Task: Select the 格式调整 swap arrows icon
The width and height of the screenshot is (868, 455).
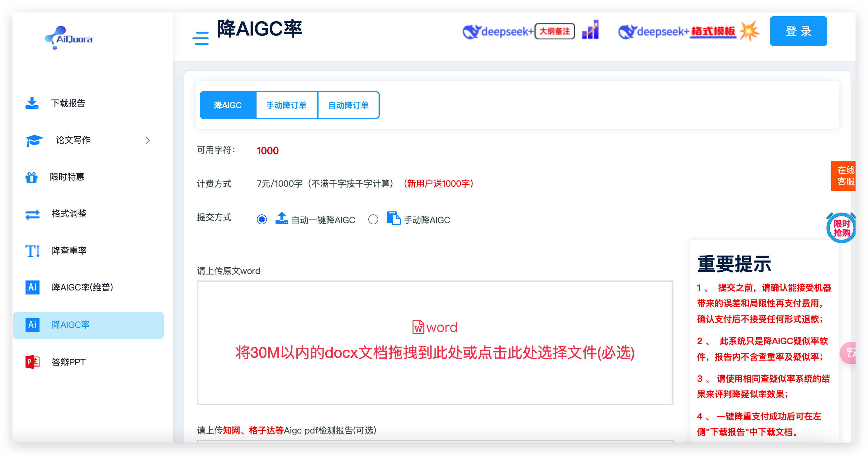Action: coord(32,214)
